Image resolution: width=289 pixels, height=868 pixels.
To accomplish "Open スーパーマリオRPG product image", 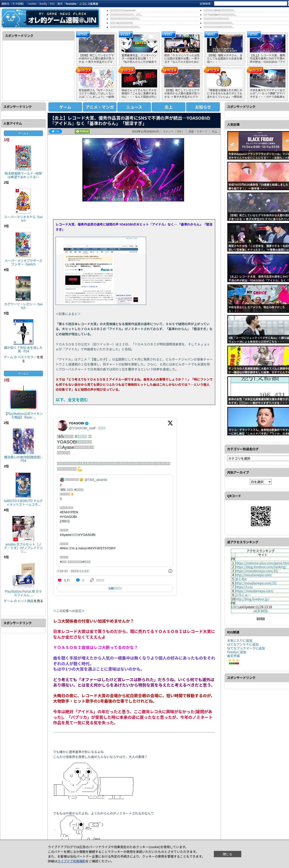I will 23,201.
